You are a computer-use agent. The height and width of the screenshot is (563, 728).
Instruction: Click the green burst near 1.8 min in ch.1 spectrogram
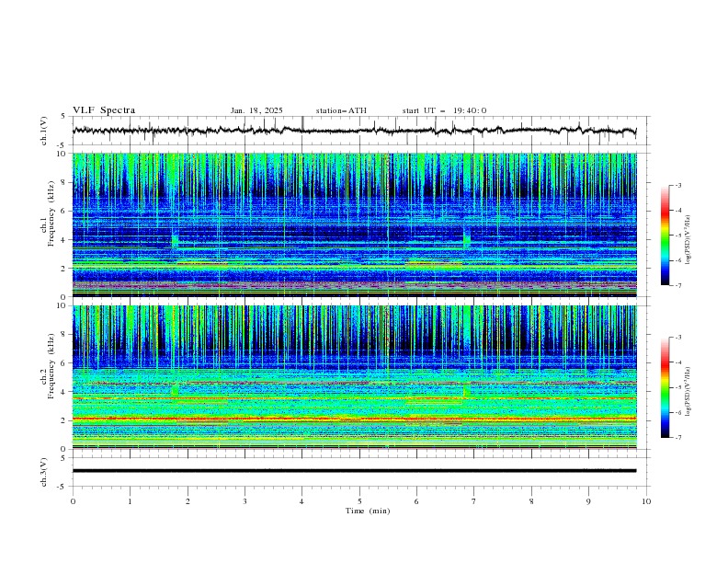pos(175,241)
